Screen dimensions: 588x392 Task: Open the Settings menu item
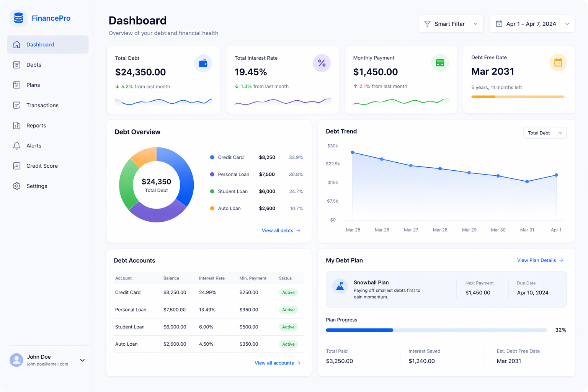click(x=48, y=186)
